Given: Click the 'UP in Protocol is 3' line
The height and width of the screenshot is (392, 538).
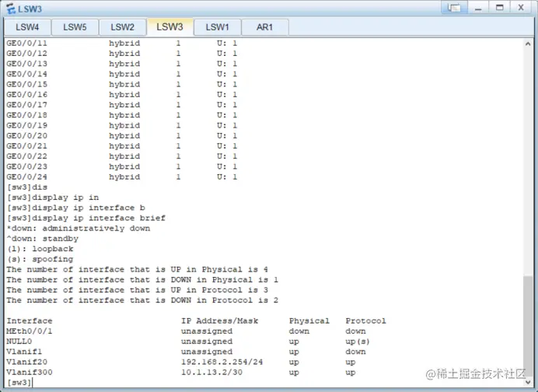Looking at the screenshot, I should [138, 290].
